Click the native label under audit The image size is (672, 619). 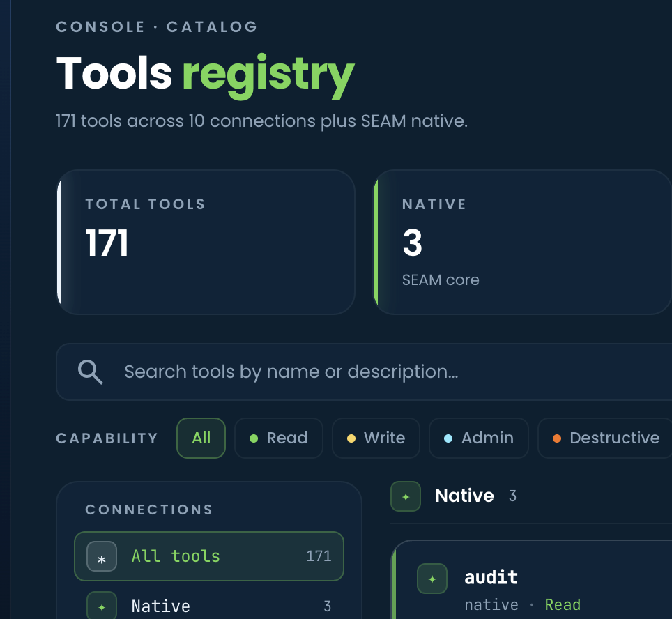[x=491, y=605]
